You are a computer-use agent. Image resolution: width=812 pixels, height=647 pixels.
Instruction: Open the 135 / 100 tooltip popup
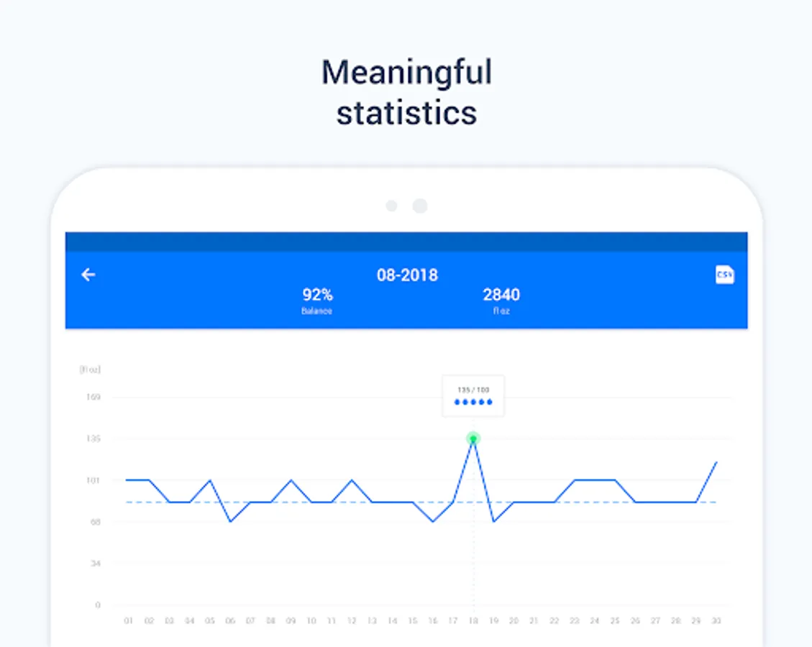(473, 396)
